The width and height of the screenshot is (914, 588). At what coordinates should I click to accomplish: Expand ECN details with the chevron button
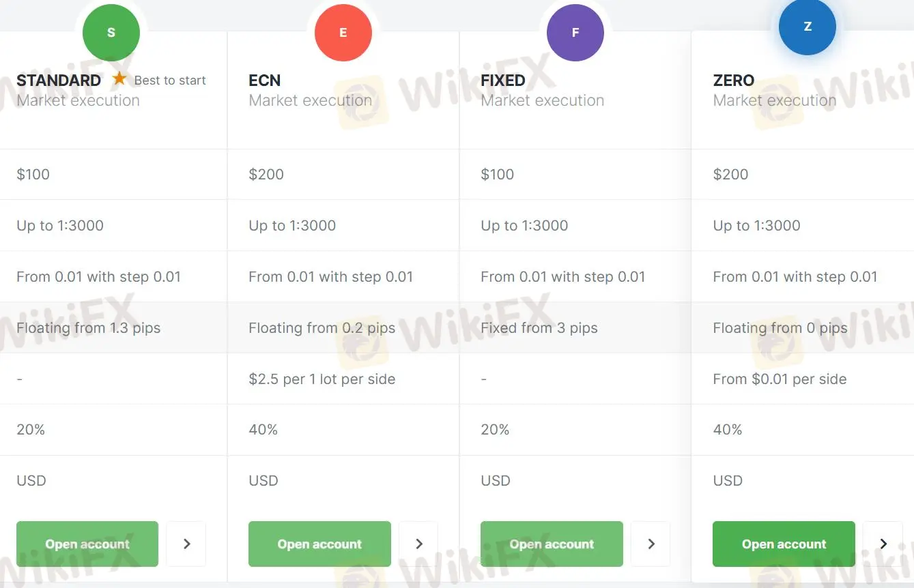[x=418, y=544]
